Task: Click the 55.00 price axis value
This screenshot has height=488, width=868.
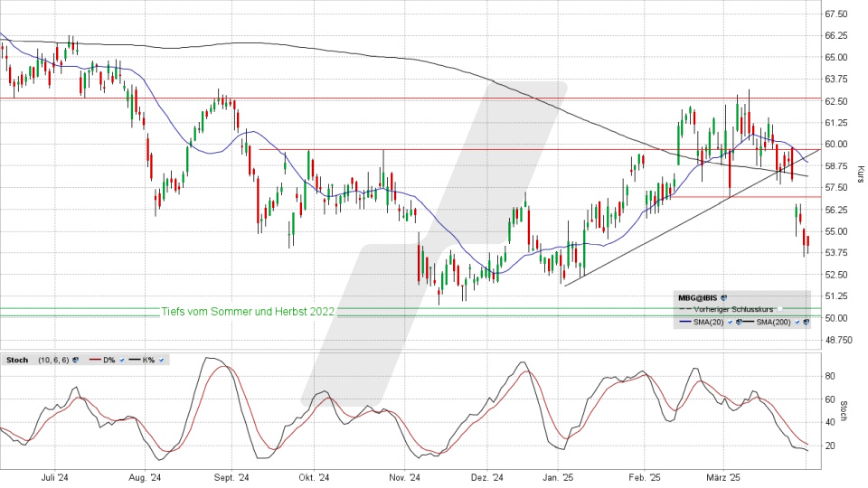Action: point(835,230)
